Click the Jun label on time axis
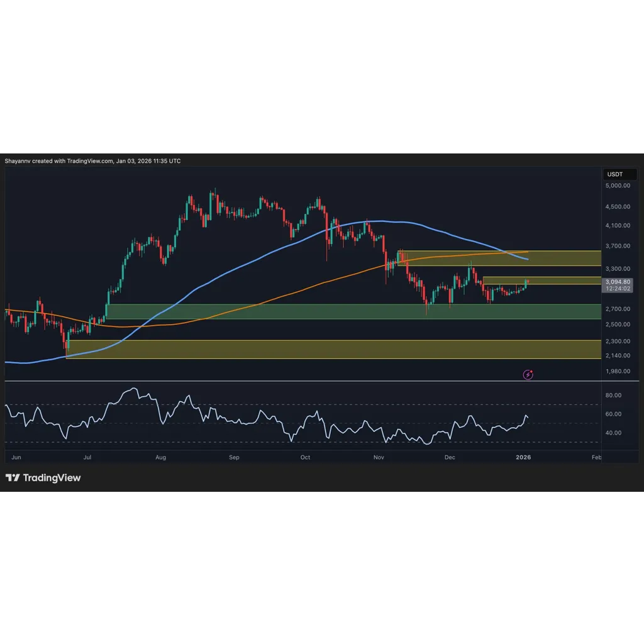644x644 pixels. pyautogui.click(x=16, y=457)
